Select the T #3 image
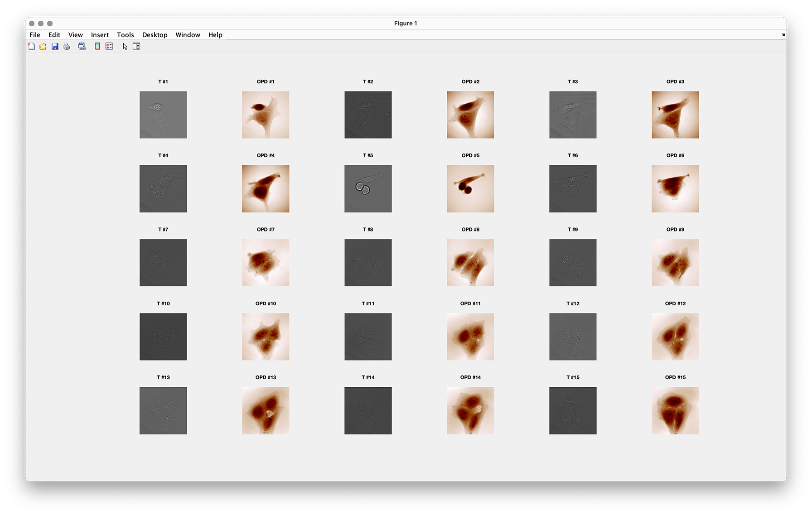The height and width of the screenshot is (515, 812). [573, 115]
